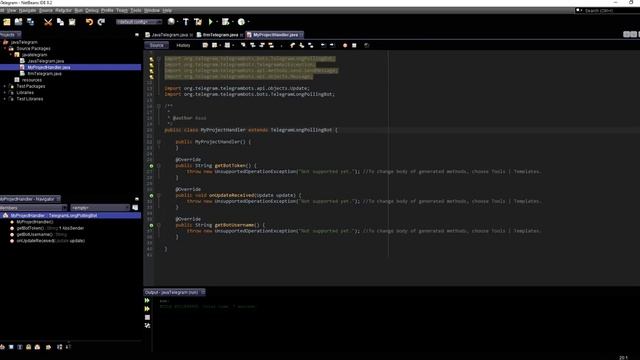Select MyProjectHandler() constructor in Navigator
Image resolution: width=640 pixels, height=360 pixels.
click(35, 222)
